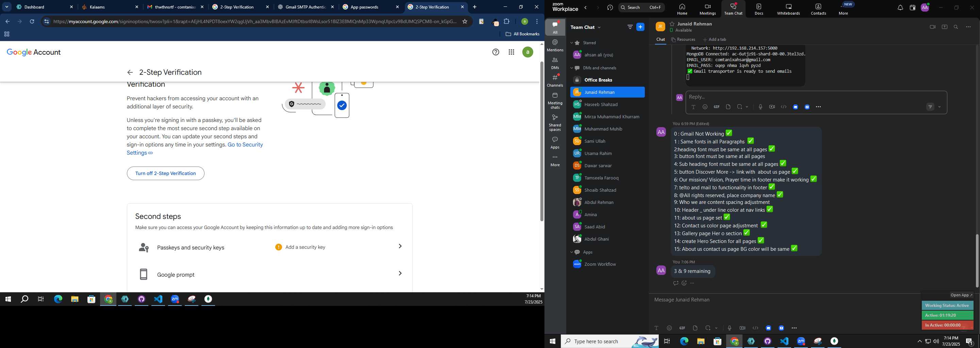This screenshot has height=348, width=980.
Task: Open Zoom notifications bell
Action: pyautogui.click(x=900, y=8)
